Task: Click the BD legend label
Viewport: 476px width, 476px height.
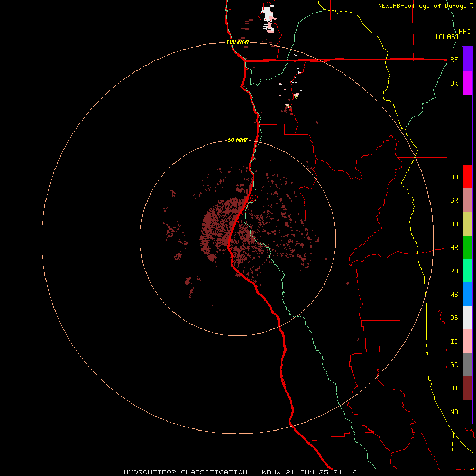Action: click(x=454, y=224)
